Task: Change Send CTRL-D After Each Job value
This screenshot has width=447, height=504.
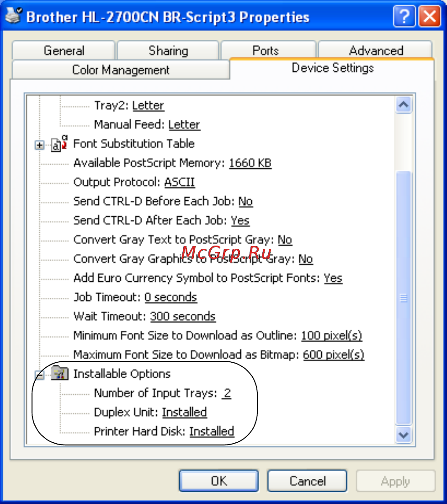Action: 240,220
